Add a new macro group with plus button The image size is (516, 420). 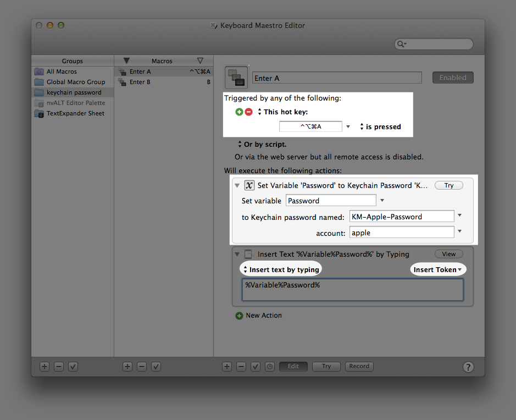(45, 367)
